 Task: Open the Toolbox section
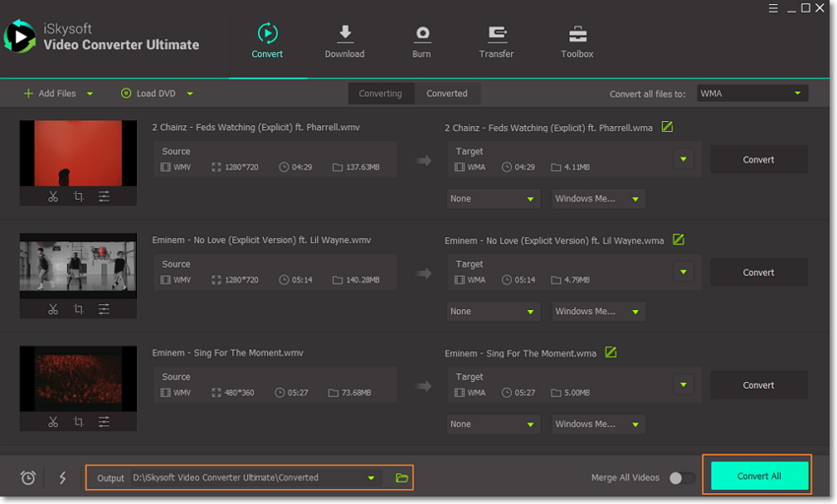pyautogui.click(x=577, y=41)
